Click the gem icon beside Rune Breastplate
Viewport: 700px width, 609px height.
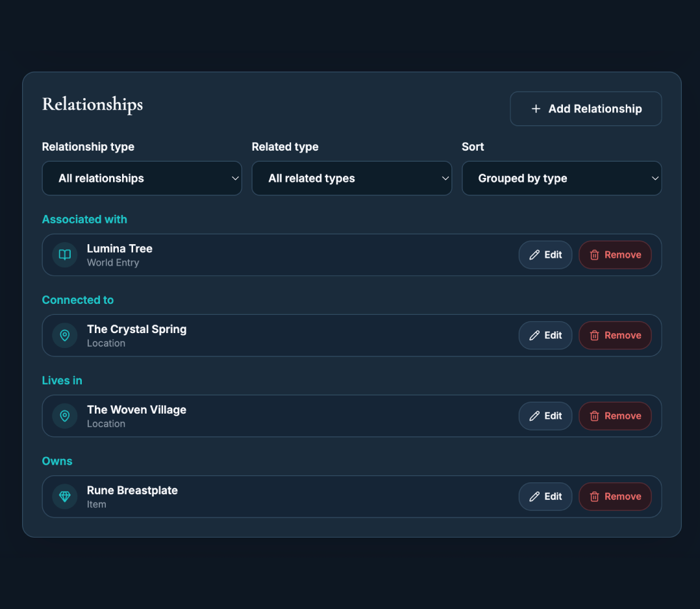point(65,497)
